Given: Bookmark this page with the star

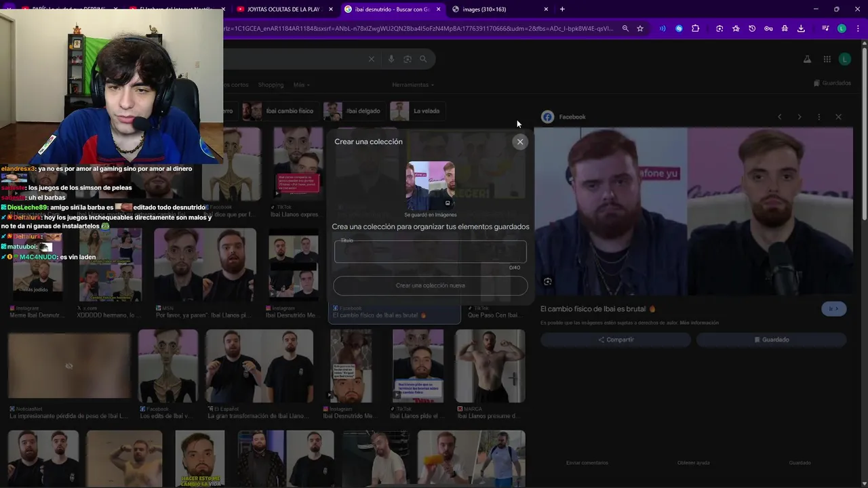Looking at the screenshot, I should [x=640, y=28].
